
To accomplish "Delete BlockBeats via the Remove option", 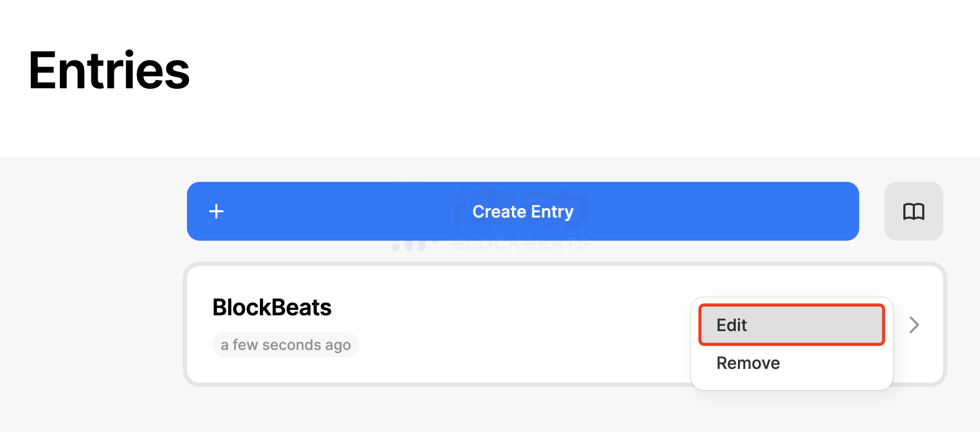I will tap(748, 363).
